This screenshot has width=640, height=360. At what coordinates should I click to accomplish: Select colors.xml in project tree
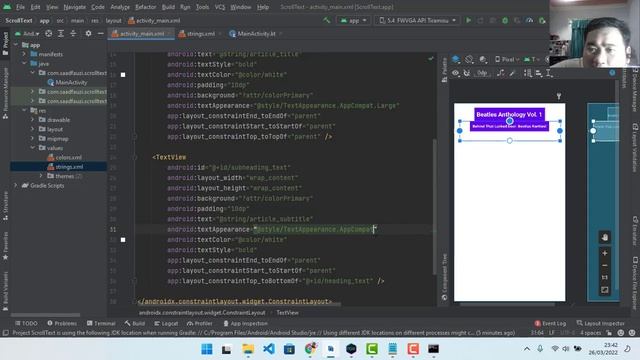(x=64, y=157)
